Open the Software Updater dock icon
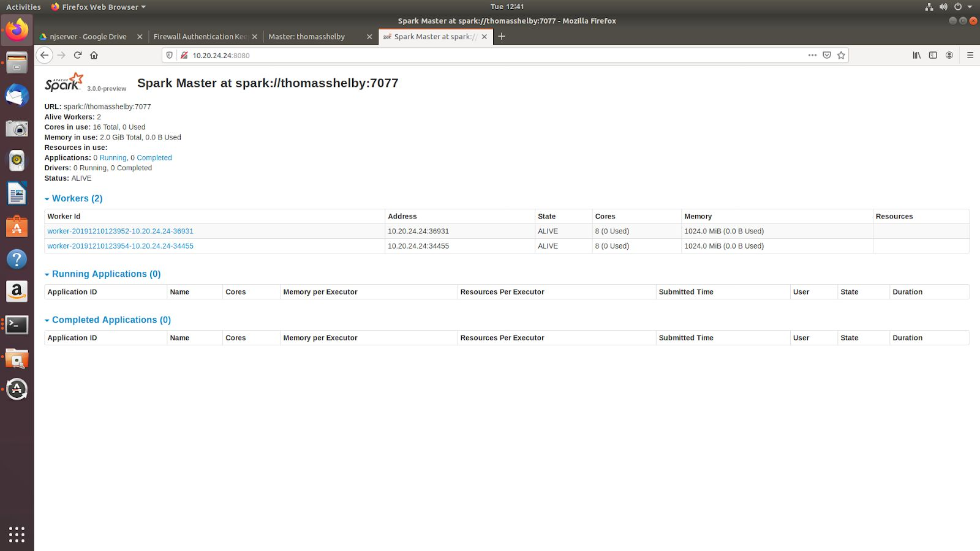Screen dimensions: 980x551 [17, 389]
